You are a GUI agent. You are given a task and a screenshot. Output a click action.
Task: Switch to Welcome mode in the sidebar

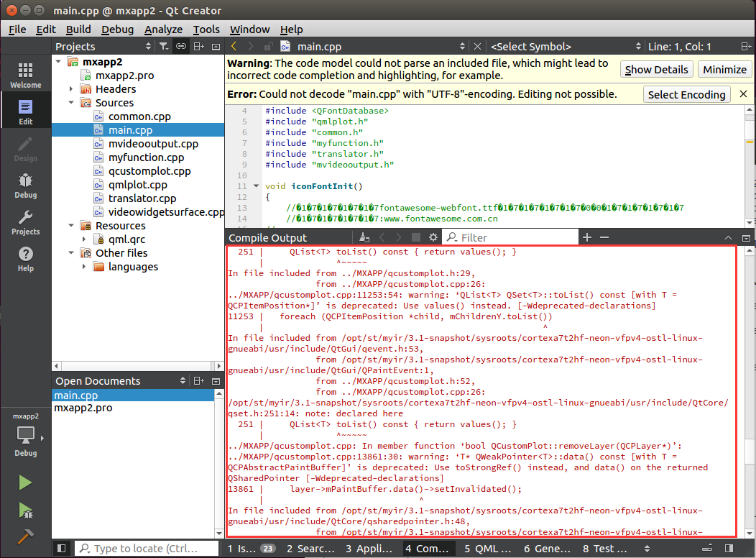coord(25,75)
